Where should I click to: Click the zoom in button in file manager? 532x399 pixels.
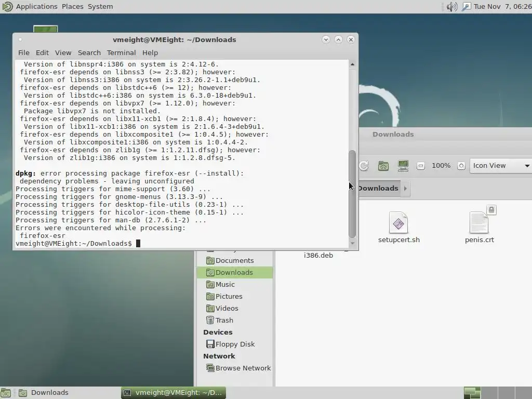tap(461, 166)
